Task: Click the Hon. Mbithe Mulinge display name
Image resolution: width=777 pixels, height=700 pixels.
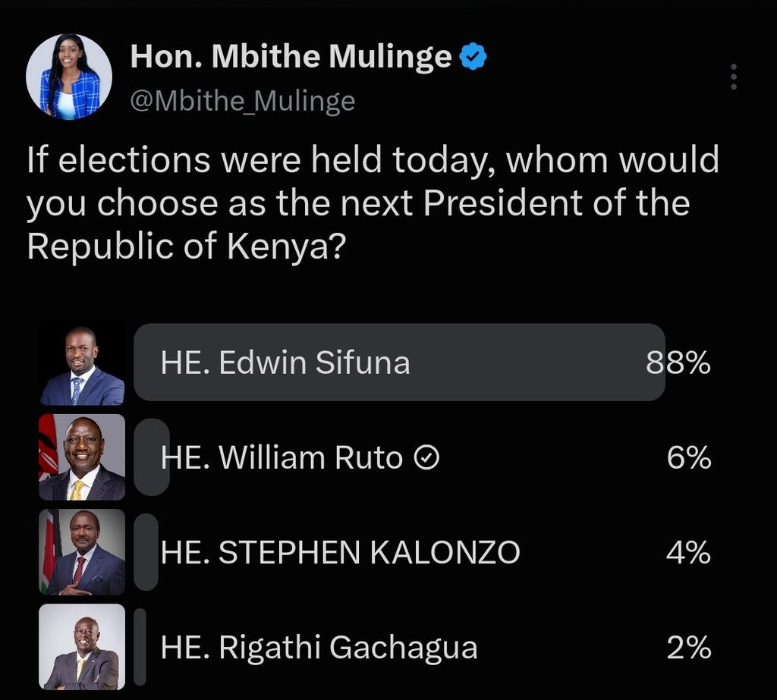Action: 291,56
